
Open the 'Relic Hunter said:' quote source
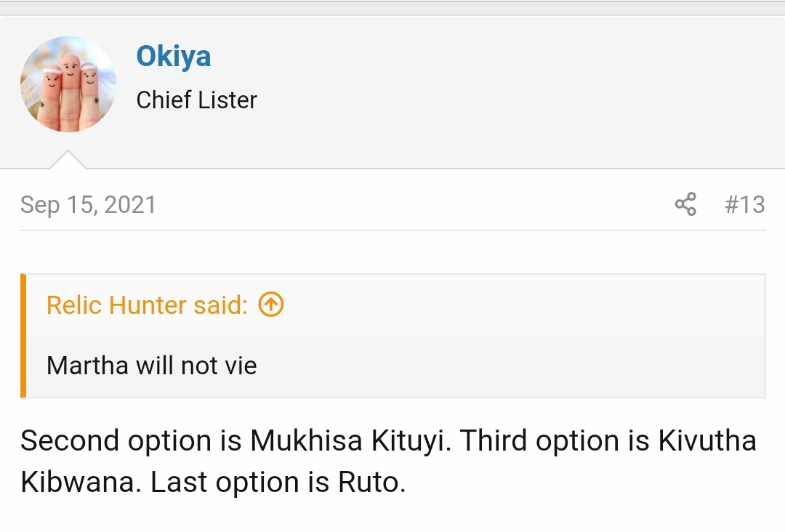click(147, 305)
